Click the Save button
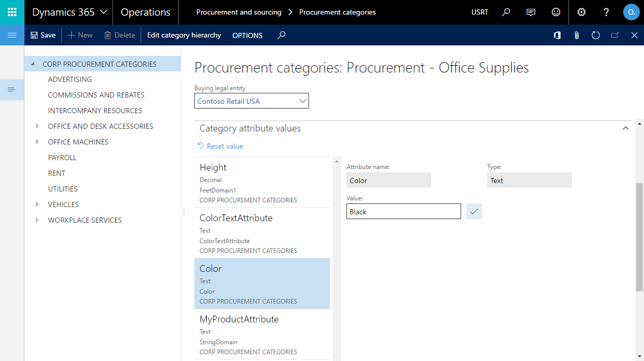This screenshot has width=644, height=361. (x=43, y=35)
